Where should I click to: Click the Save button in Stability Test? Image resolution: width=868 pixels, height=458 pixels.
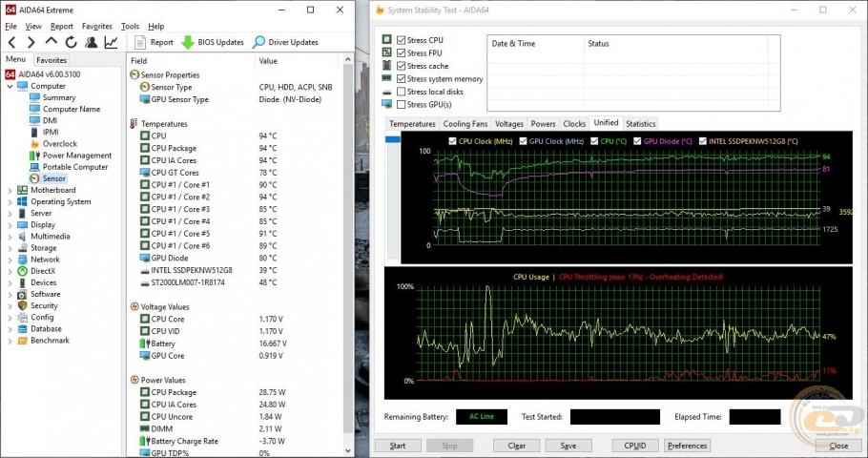(568, 446)
